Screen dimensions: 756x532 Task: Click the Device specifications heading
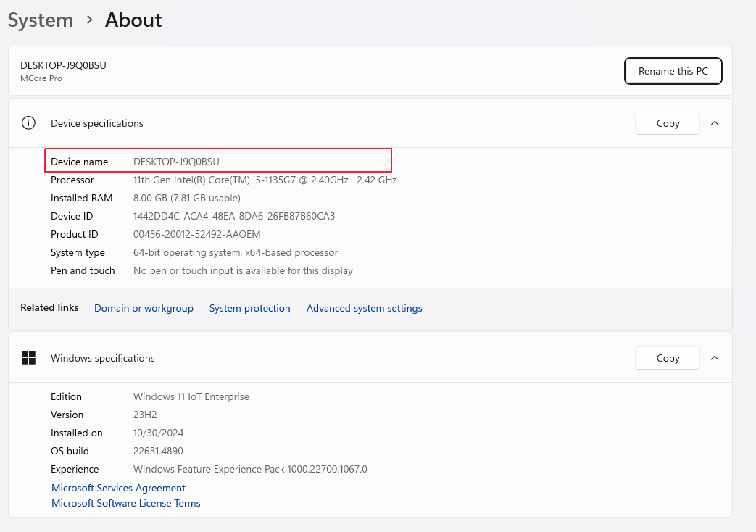(97, 123)
